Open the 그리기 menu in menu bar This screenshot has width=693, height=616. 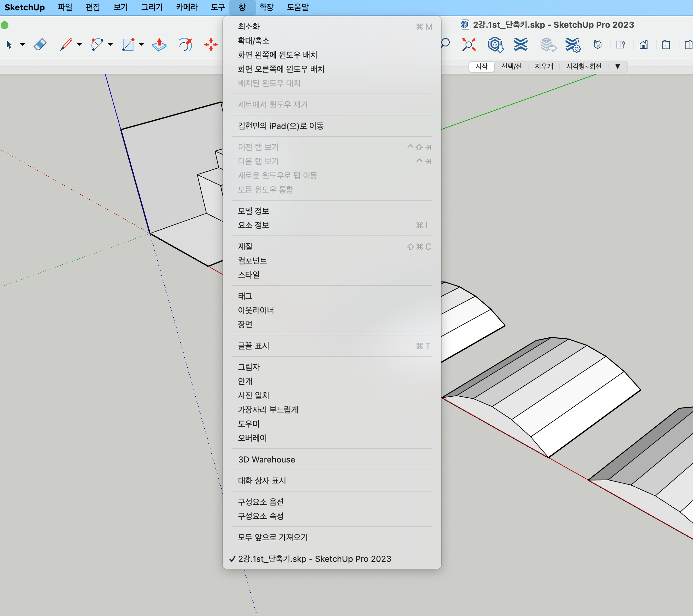point(152,7)
